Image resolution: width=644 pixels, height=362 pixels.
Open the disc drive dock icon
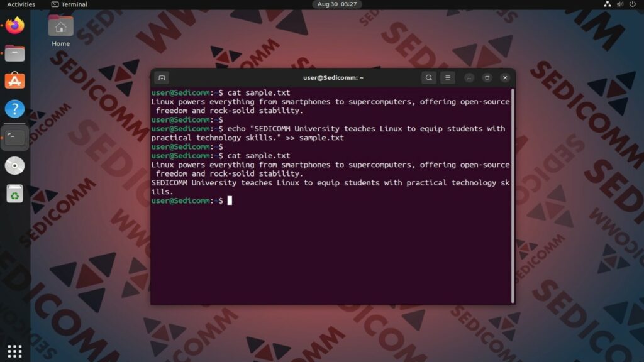click(x=15, y=165)
